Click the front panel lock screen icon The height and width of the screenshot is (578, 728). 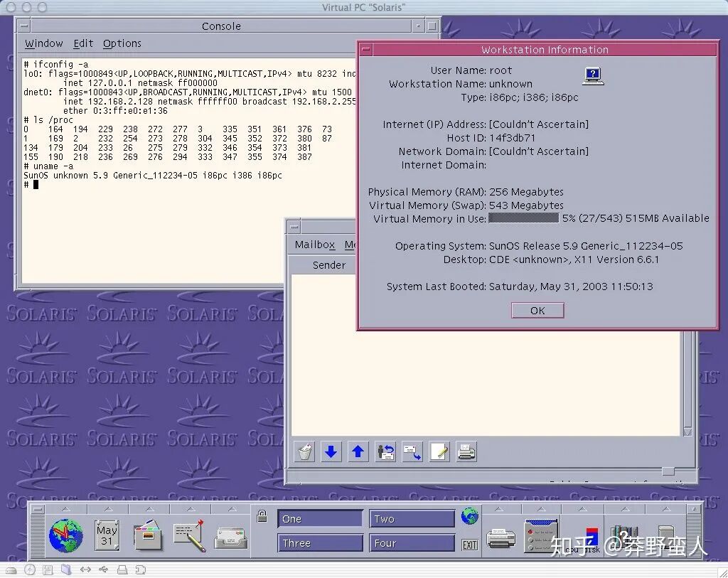(x=262, y=516)
